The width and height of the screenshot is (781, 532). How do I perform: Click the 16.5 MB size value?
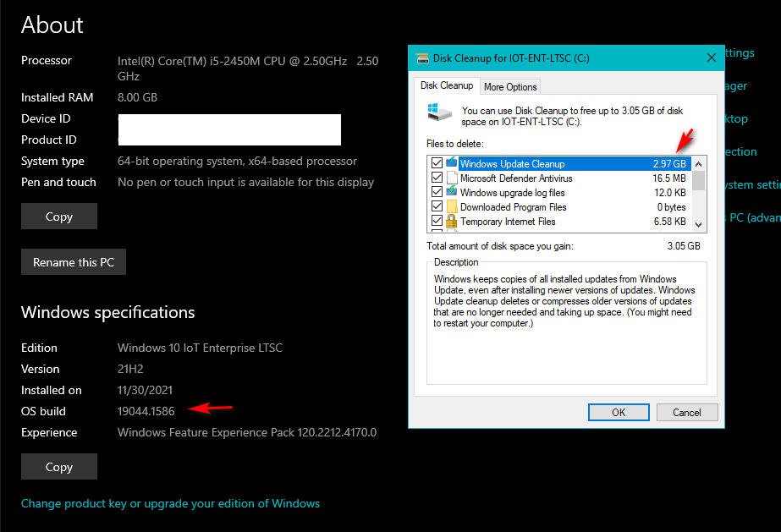(669, 178)
